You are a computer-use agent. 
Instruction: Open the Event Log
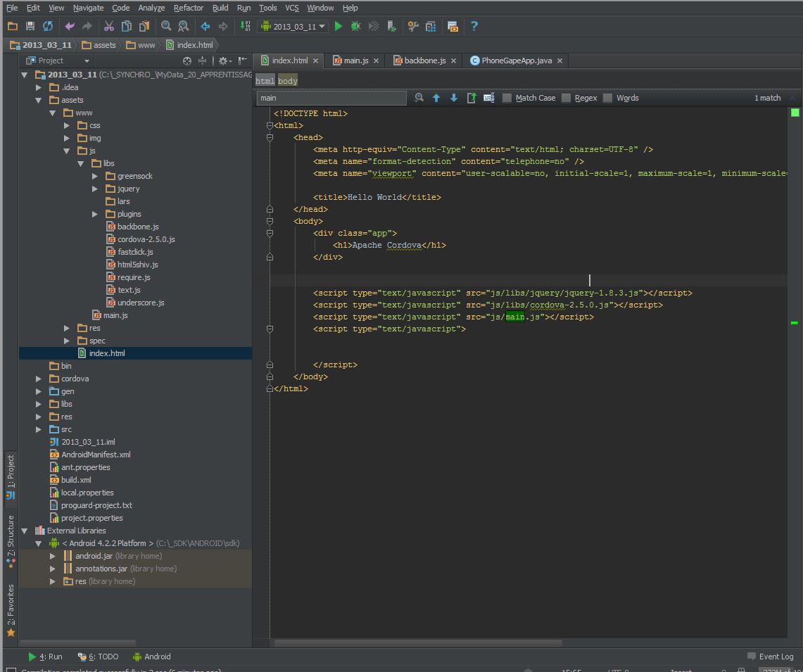pos(770,657)
